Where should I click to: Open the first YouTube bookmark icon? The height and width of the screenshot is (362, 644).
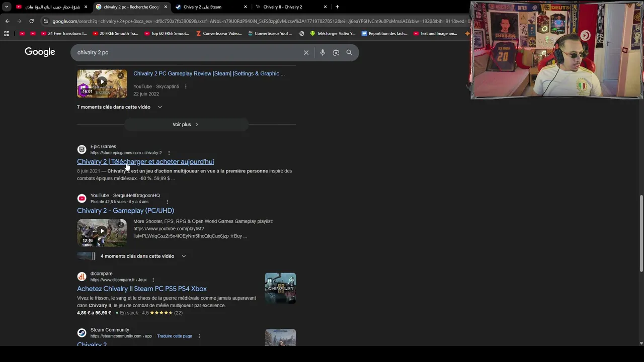22,34
